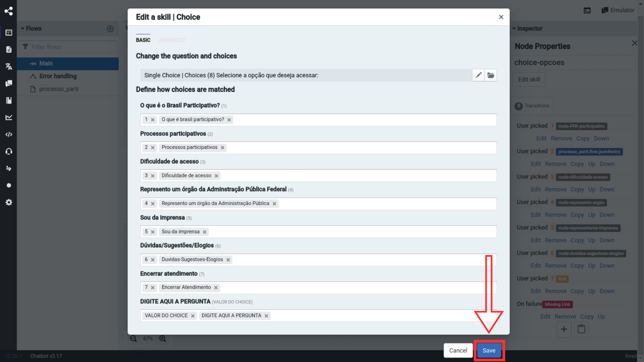Switch to the ADVANCED tab in dialog
Viewport: 644px width, 362px height.
[x=172, y=40]
